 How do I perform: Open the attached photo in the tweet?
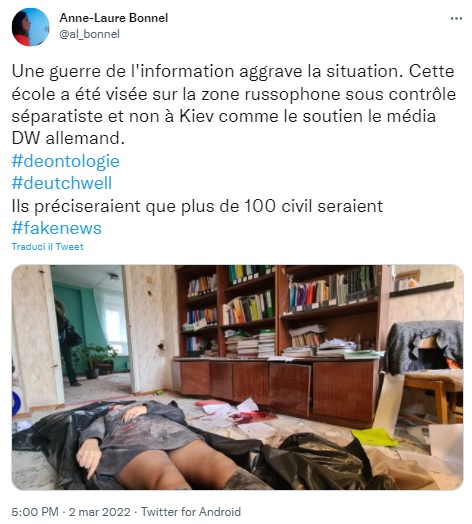coord(237,377)
